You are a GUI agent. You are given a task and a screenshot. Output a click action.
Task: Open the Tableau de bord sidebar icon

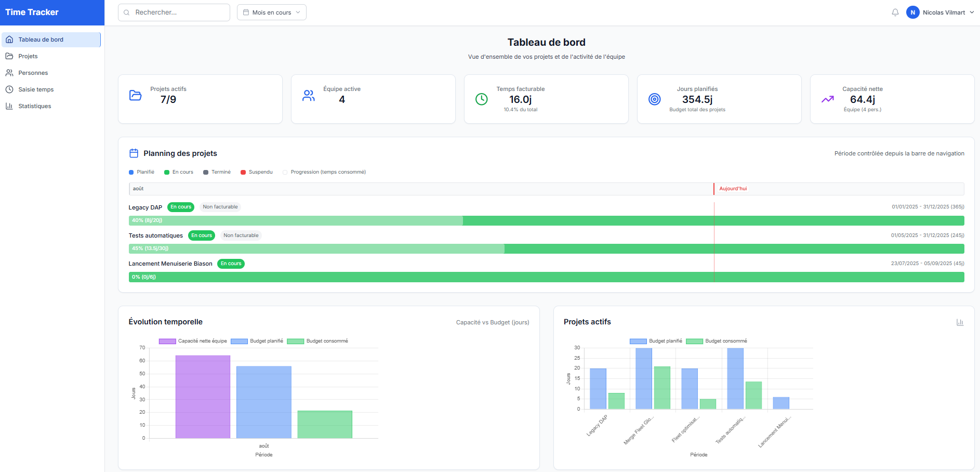click(x=9, y=39)
